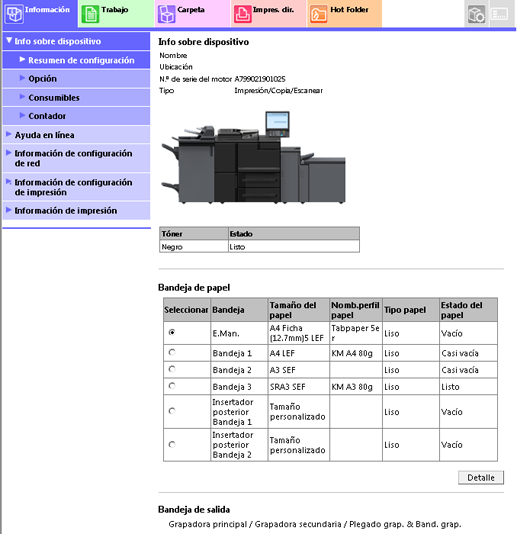Image resolution: width=517 pixels, height=534 pixels.
Task: Expand Información de configuración de red arrow
Action: pyautogui.click(x=9, y=153)
